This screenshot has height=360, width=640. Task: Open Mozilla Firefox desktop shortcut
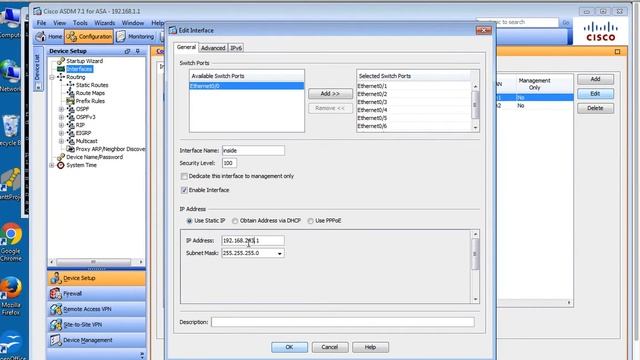(11, 296)
